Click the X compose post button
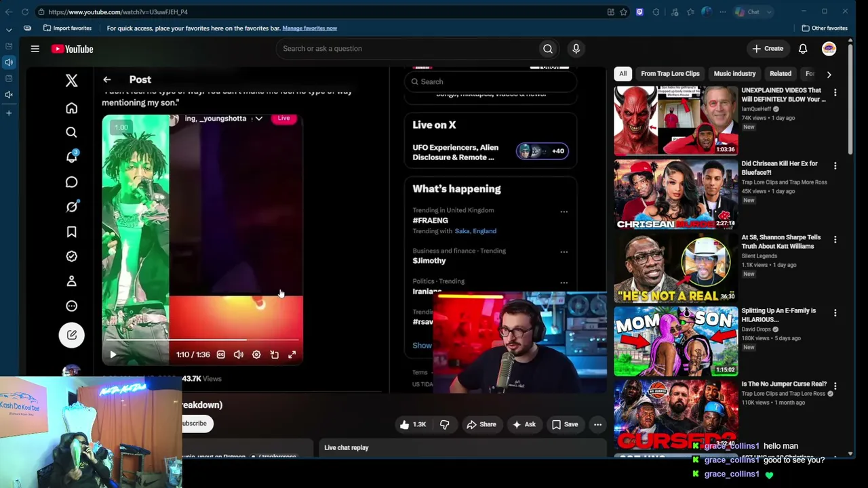 tap(71, 335)
